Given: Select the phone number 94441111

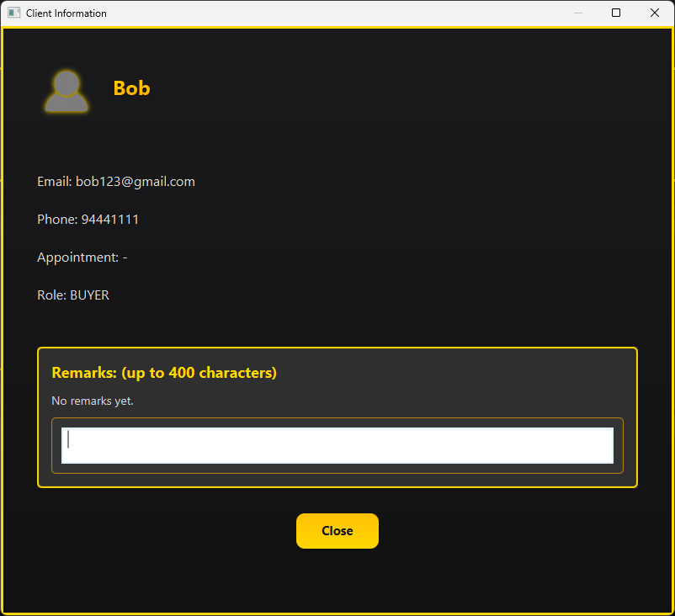Looking at the screenshot, I should coord(110,220).
